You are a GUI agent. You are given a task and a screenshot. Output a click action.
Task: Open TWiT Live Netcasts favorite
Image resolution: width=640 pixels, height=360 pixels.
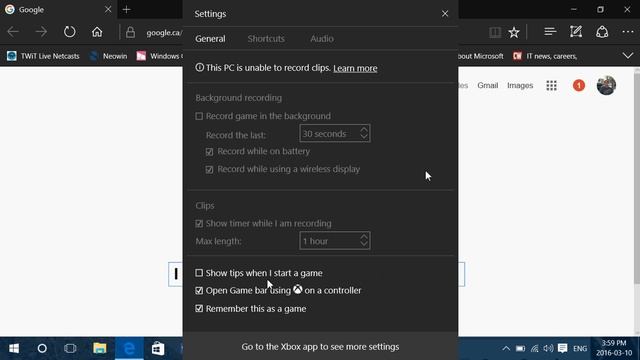[43, 56]
